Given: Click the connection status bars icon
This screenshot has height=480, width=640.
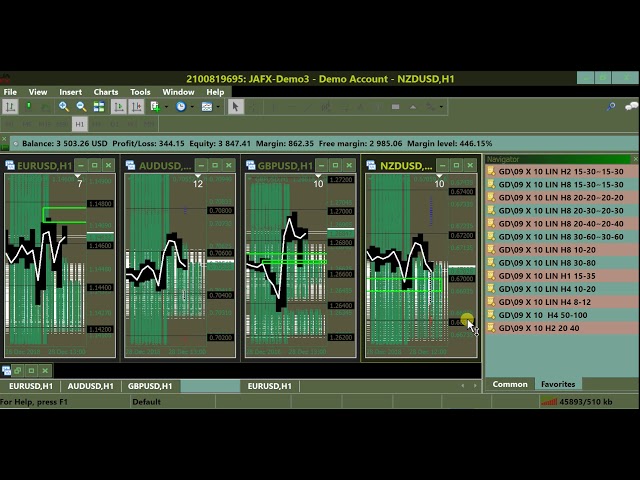Looking at the screenshot, I should 549,402.
